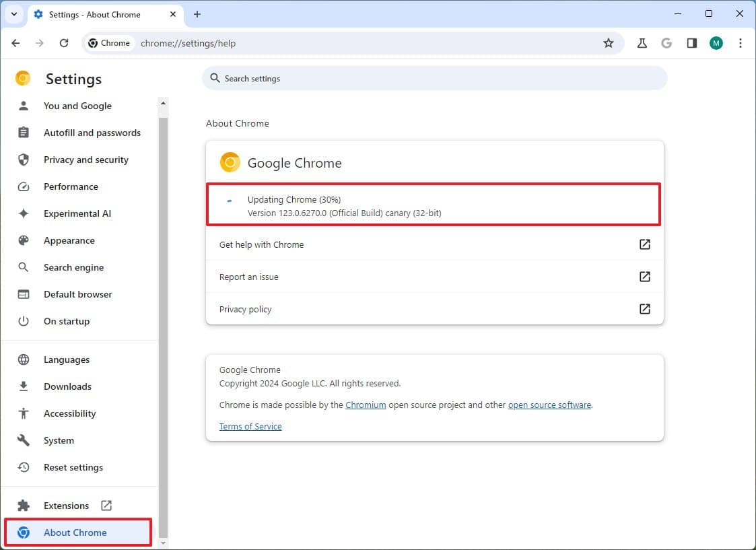Follow the Terms of Service link
This screenshot has height=550, width=756.
pyautogui.click(x=250, y=426)
